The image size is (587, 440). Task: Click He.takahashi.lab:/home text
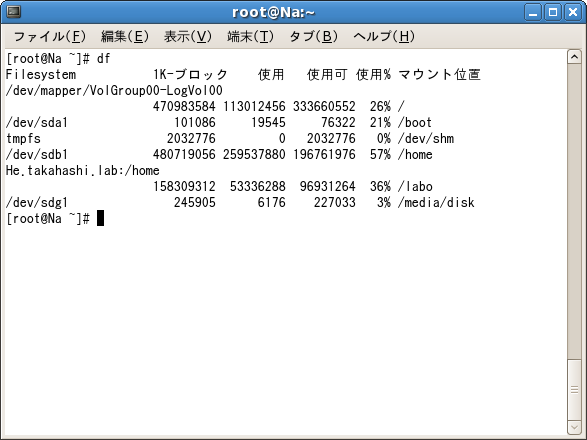click(x=83, y=171)
